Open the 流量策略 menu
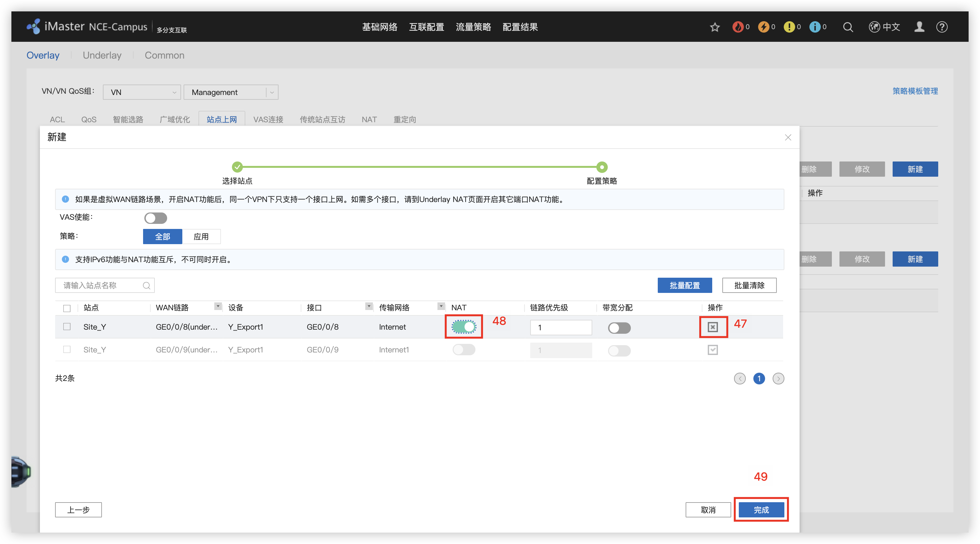 coord(473,27)
